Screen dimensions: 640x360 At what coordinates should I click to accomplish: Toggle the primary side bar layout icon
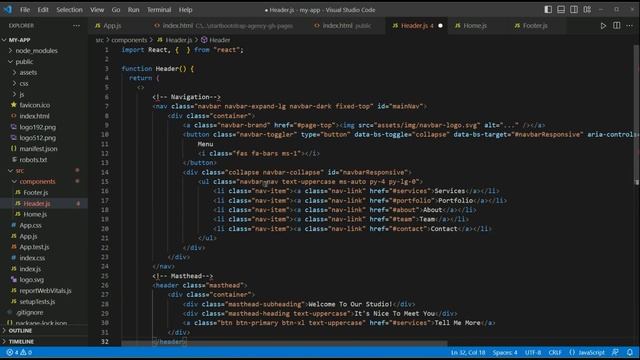point(548,9)
